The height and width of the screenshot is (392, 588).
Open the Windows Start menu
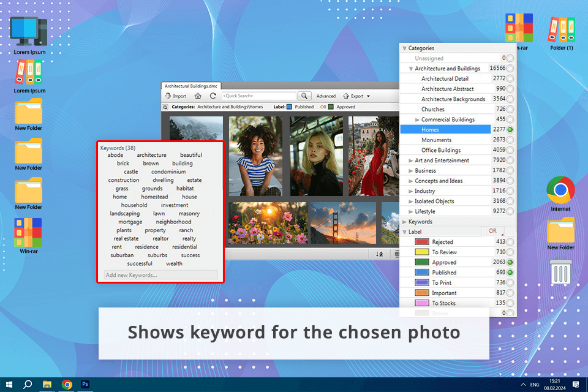pyautogui.click(x=9, y=385)
